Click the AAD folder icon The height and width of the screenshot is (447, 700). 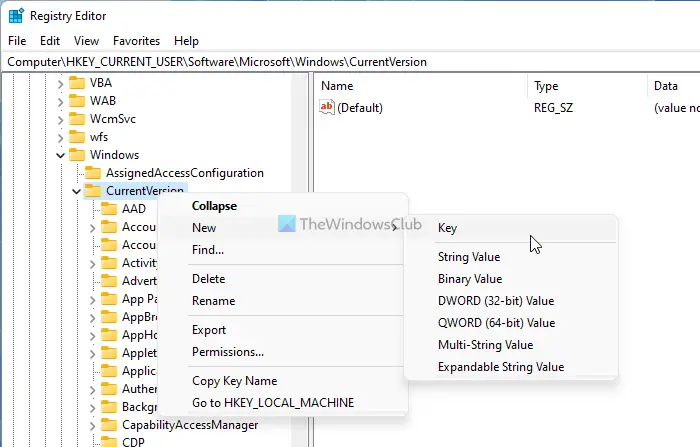(x=109, y=209)
